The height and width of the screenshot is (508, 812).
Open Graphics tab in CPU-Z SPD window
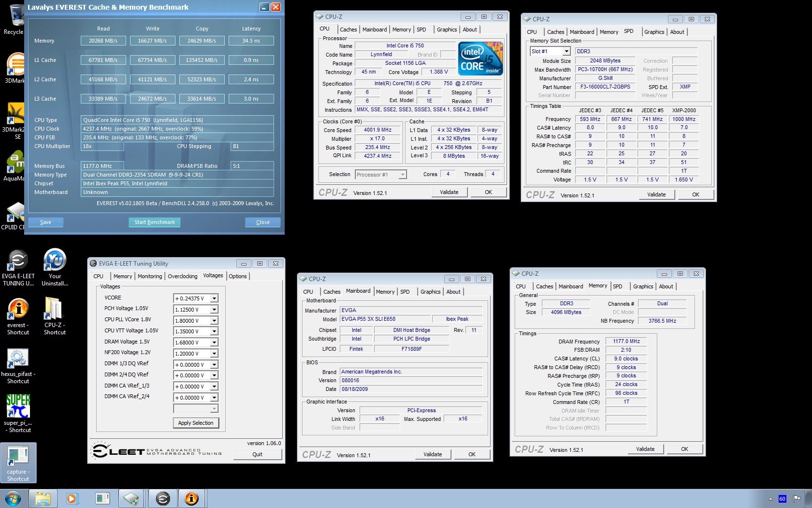click(x=654, y=32)
